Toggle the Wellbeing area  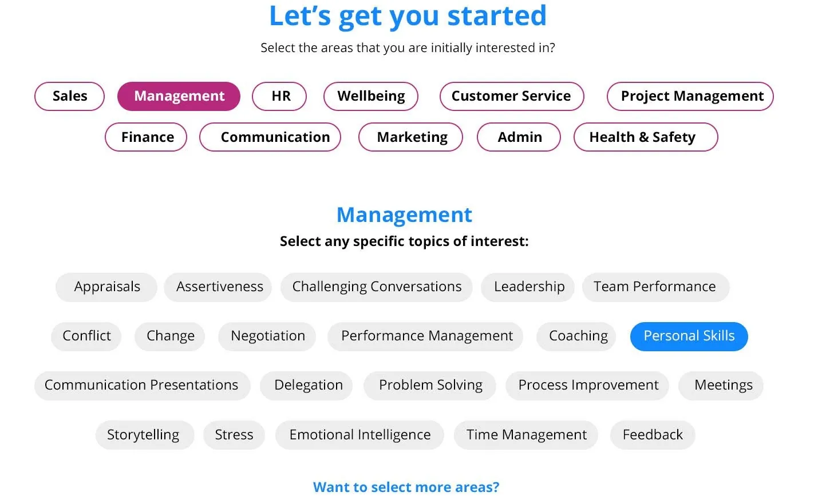[371, 96]
